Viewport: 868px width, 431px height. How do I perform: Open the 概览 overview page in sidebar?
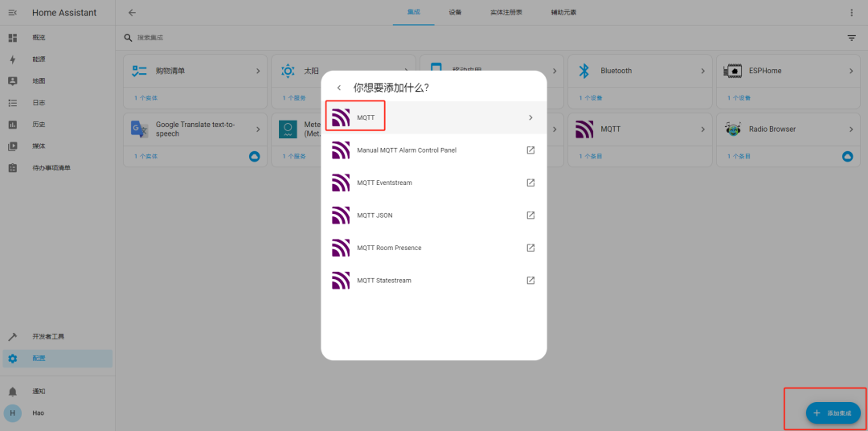[58, 38]
